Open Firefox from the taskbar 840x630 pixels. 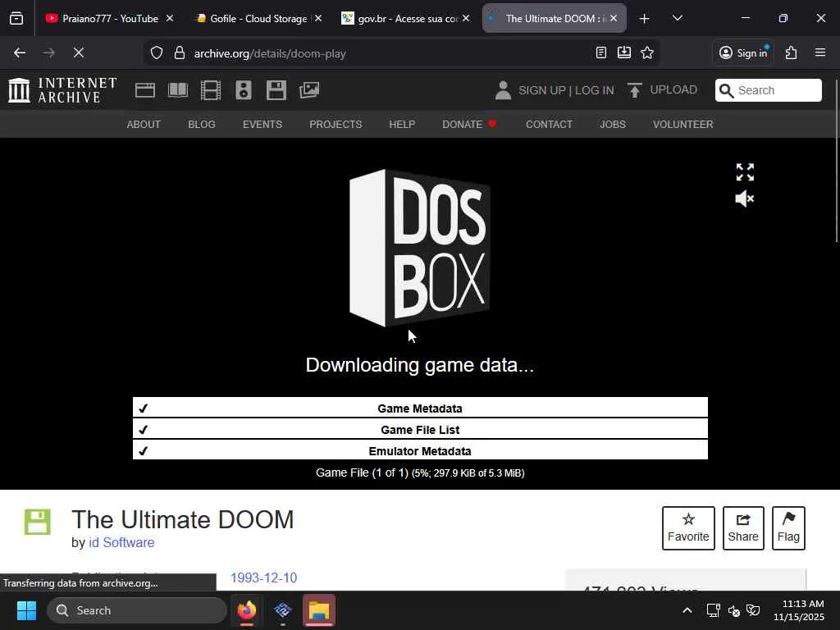(246, 610)
